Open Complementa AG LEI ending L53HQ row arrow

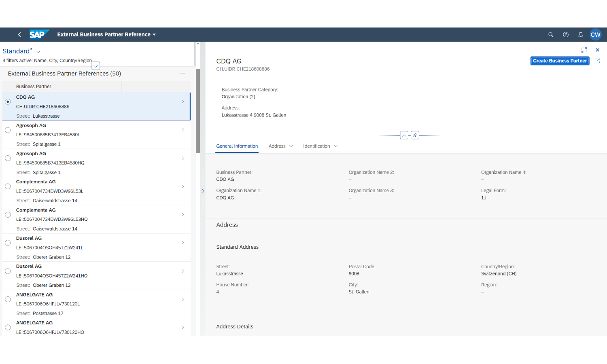tap(183, 215)
